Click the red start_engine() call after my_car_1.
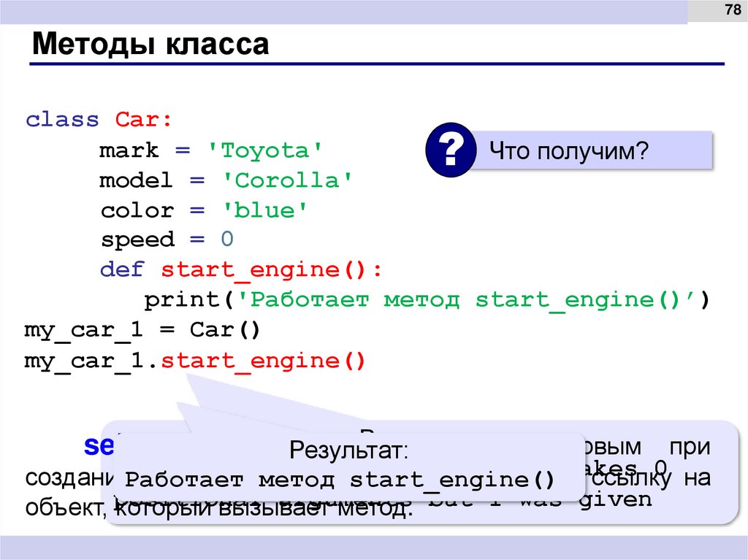 (263, 361)
